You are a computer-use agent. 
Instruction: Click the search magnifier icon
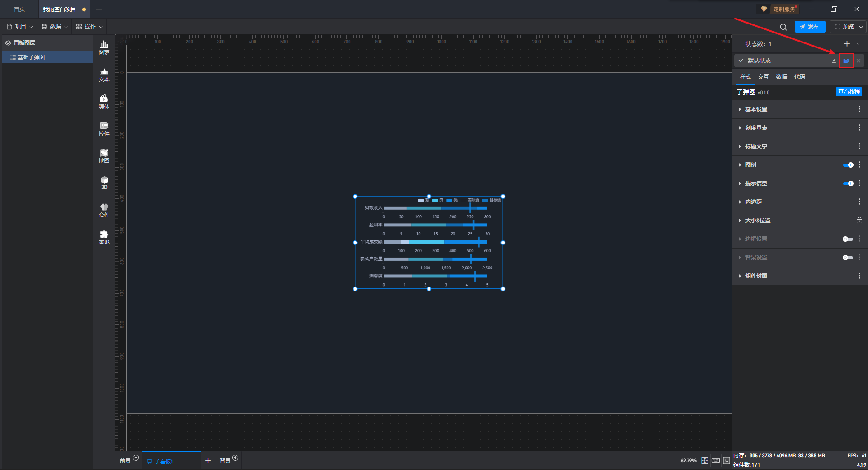tap(783, 27)
